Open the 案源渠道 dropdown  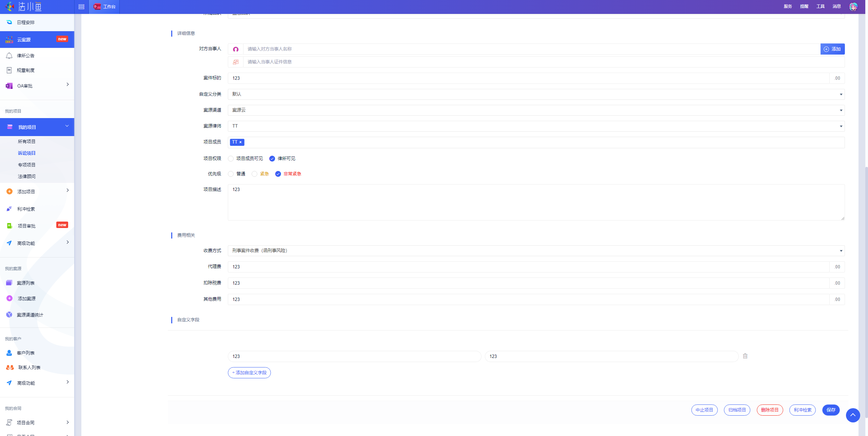pyautogui.click(x=536, y=110)
